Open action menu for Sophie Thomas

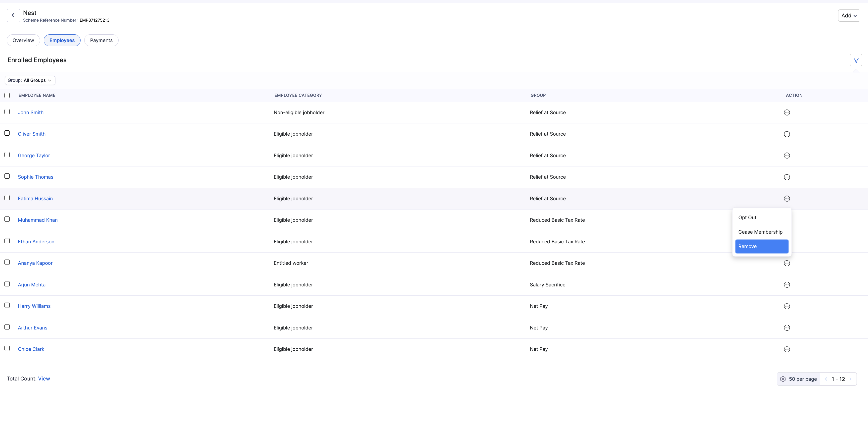point(787,177)
